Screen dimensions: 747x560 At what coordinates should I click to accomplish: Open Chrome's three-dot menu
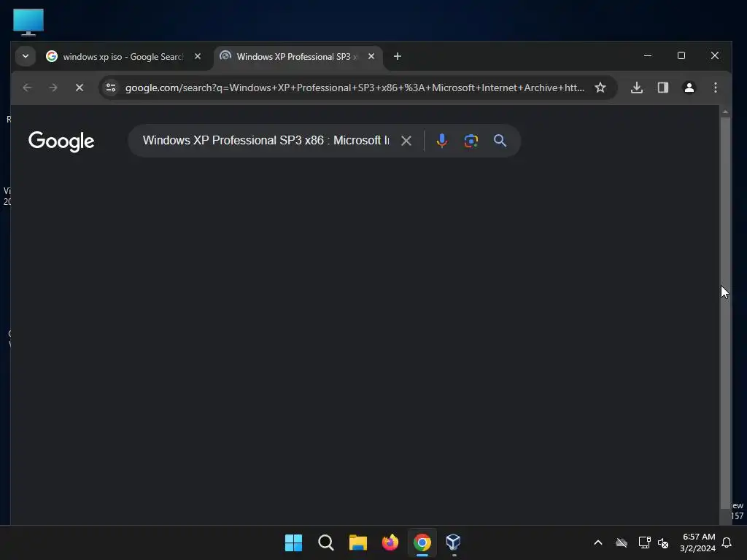coord(716,87)
